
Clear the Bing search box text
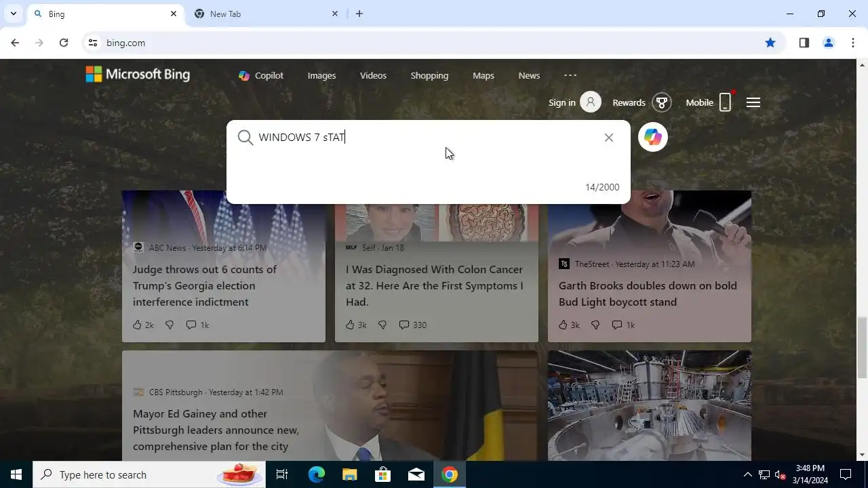(x=609, y=138)
